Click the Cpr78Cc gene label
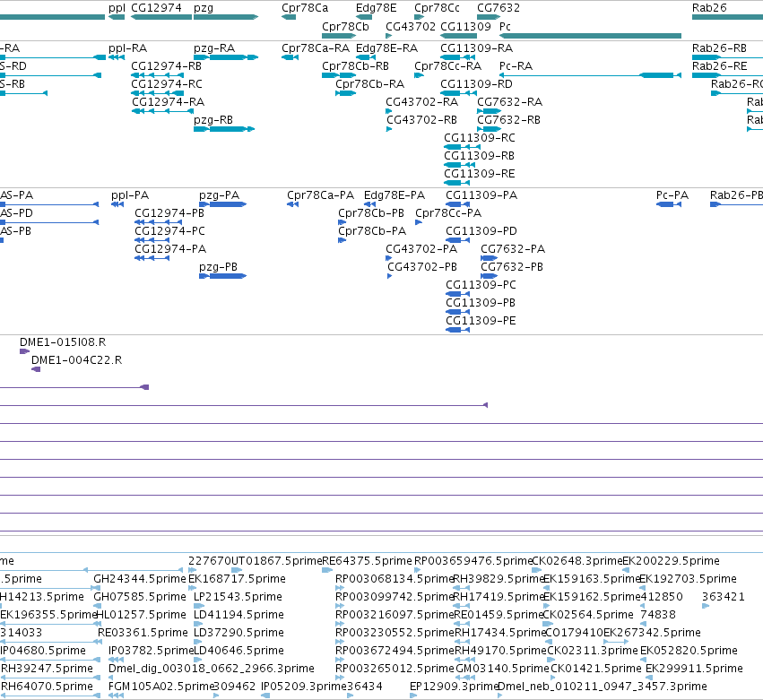Image resolution: width=763 pixels, height=700 pixels. pyautogui.click(x=437, y=8)
